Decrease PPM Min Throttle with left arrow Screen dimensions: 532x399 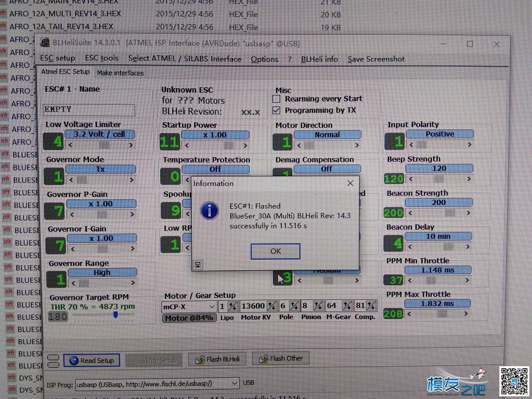coord(409,280)
